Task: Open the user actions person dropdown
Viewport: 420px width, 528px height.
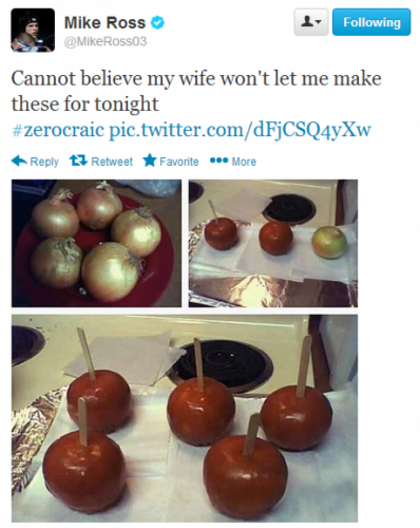Action: pos(311,22)
